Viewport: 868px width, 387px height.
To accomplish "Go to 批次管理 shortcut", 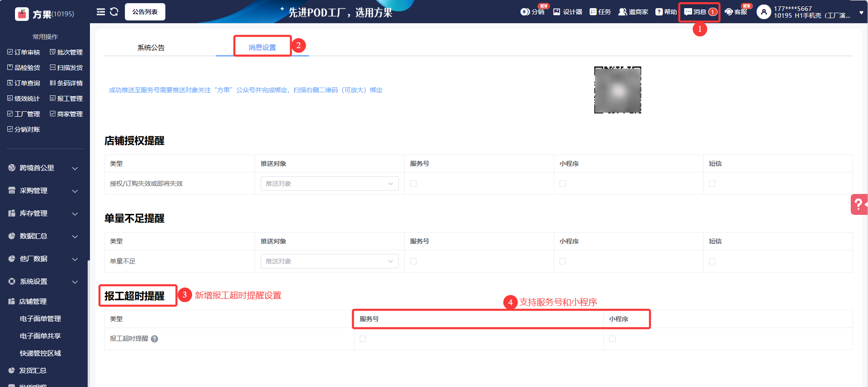I will [66, 52].
